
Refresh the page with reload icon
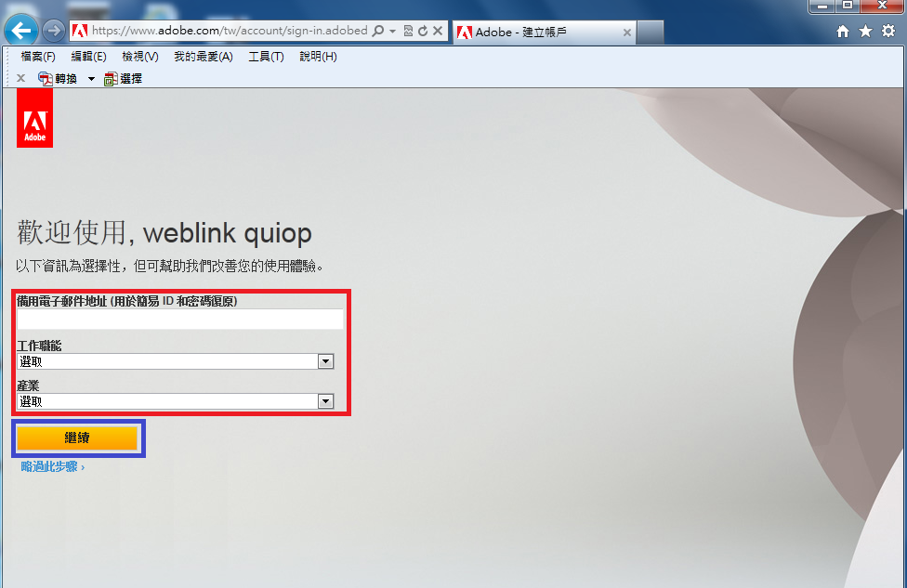pyautogui.click(x=423, y=31)
